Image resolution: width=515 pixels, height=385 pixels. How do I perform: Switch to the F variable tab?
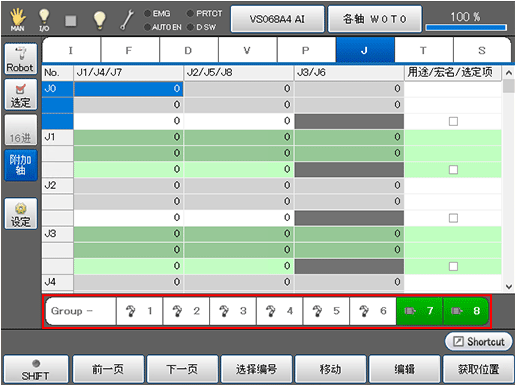point(130,50)
